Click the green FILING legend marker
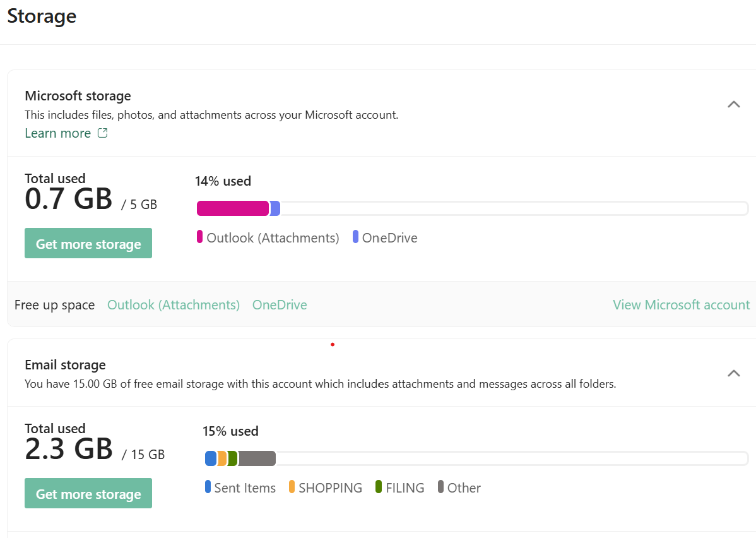756x538 pixels. click(379, 487)
